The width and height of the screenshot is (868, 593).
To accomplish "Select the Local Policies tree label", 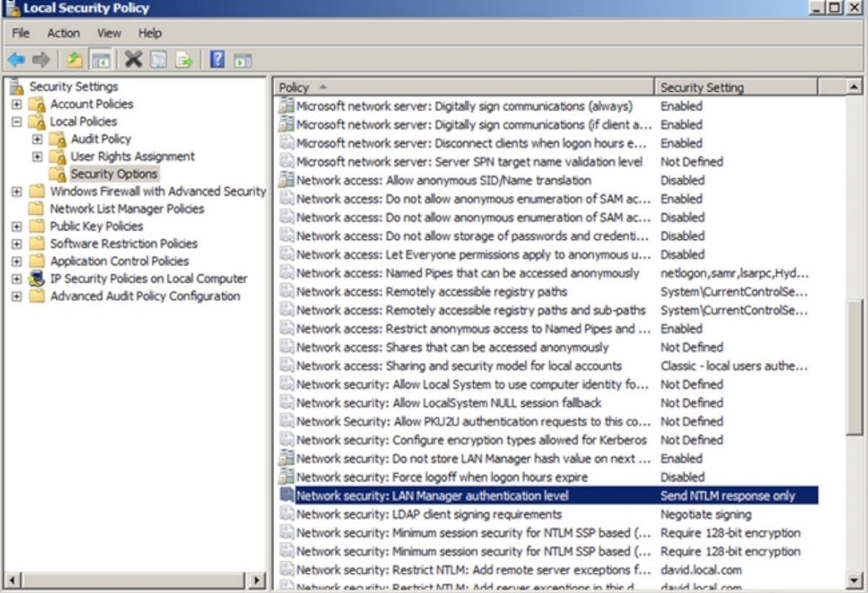I will tap(83, 121).
